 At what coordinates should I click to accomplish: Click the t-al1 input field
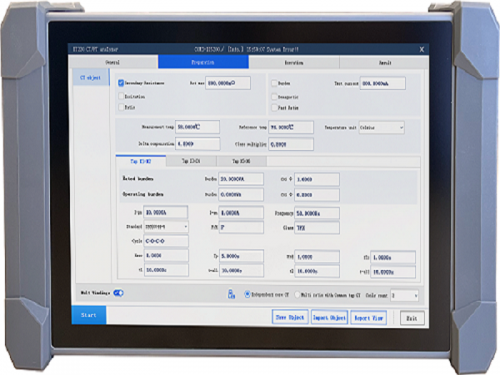[x=241, y=271]
